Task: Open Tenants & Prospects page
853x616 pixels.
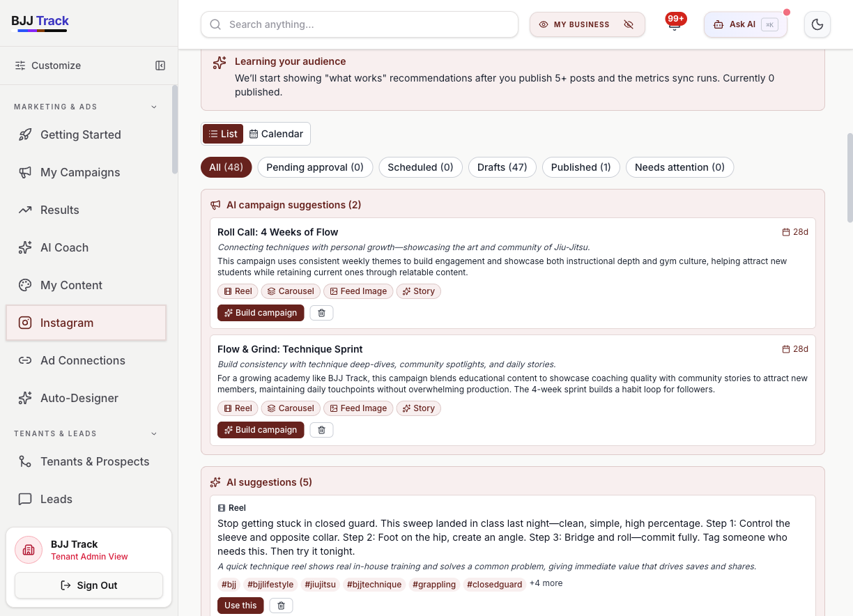Action: tap(86, 461)
